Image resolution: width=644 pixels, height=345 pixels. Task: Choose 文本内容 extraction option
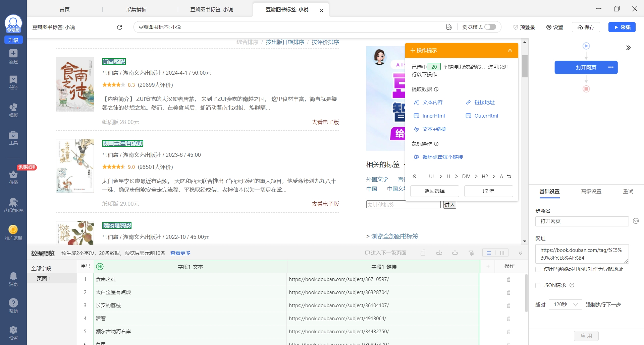click(x=428, y=102)
